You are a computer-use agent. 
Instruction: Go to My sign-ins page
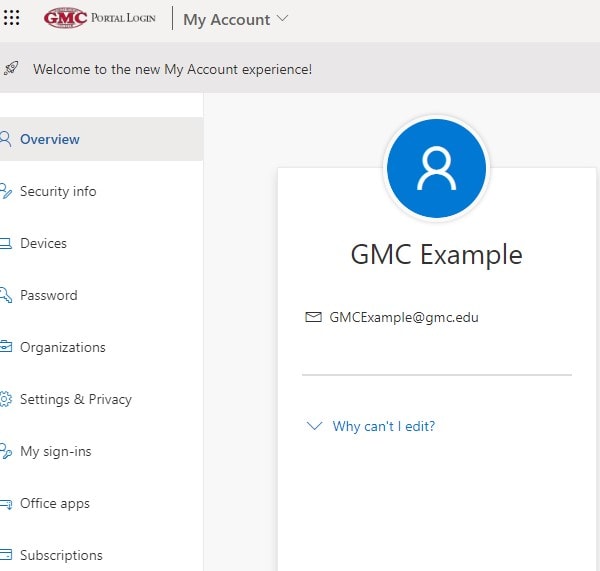(x=55, y=451)
